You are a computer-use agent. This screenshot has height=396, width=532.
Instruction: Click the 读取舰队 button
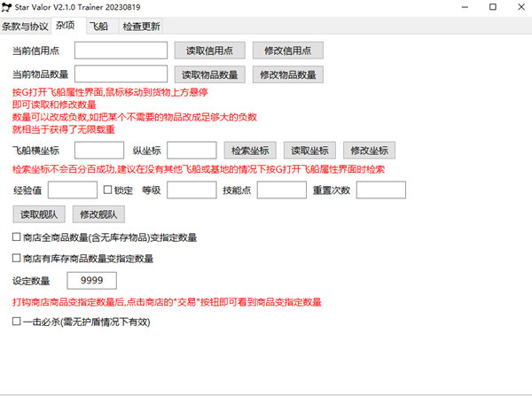pos(38,214)
